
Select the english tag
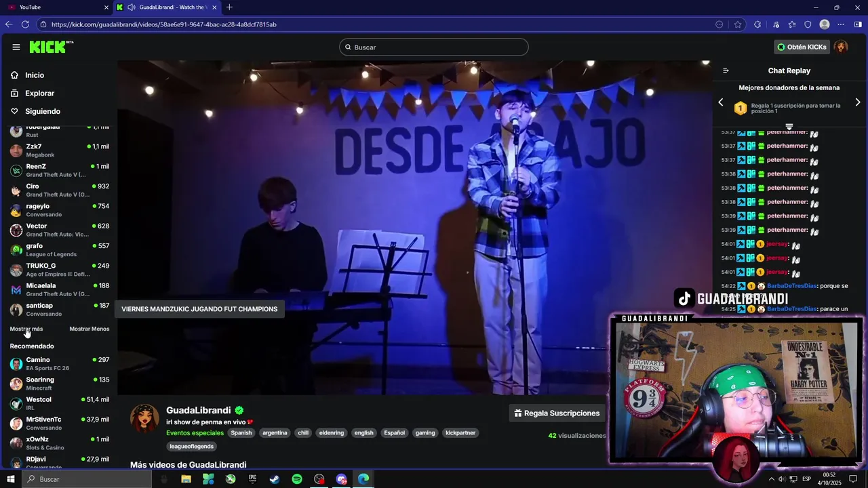364,432
